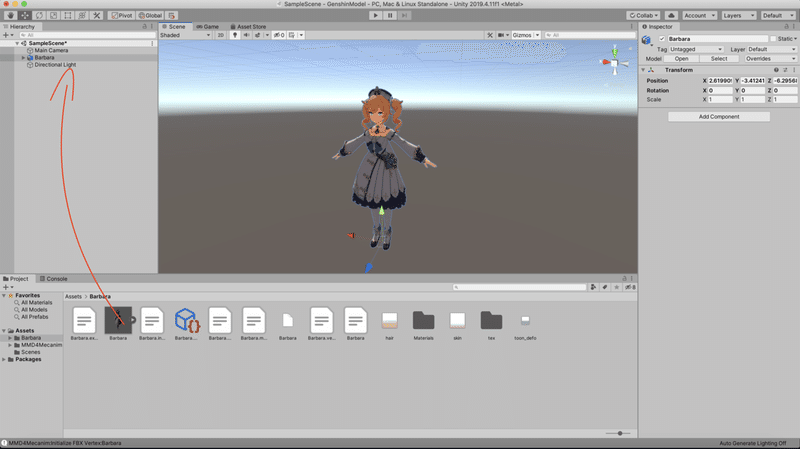The height and width of the screenshot is (449, 800).
Task: Toggle hidden objects visibility count
Action: pyautogui.click(x=279, y=35)
